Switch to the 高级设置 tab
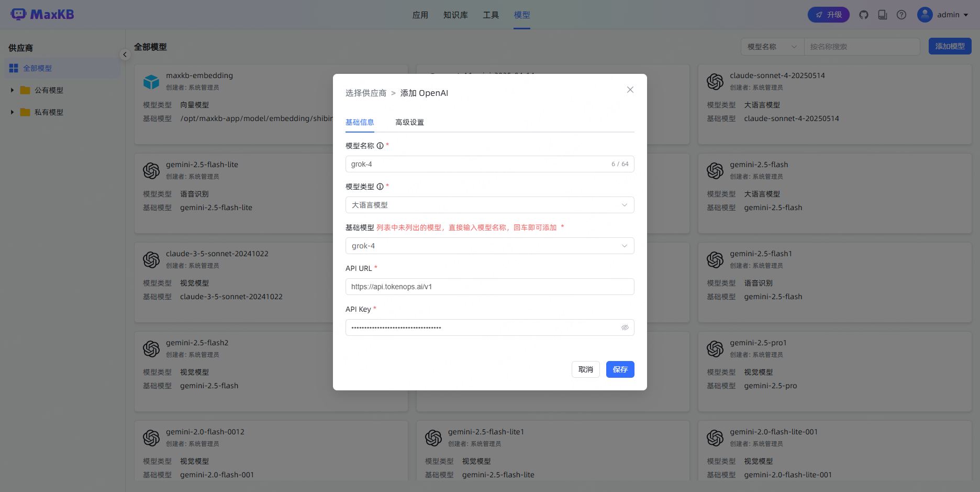Viewport: 980px width, 492px height. (409, 122)
